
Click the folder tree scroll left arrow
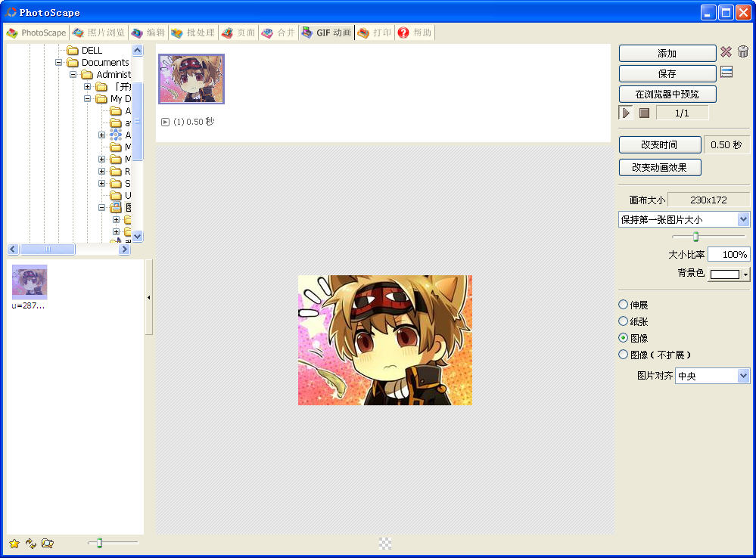(x=13, y=249)
